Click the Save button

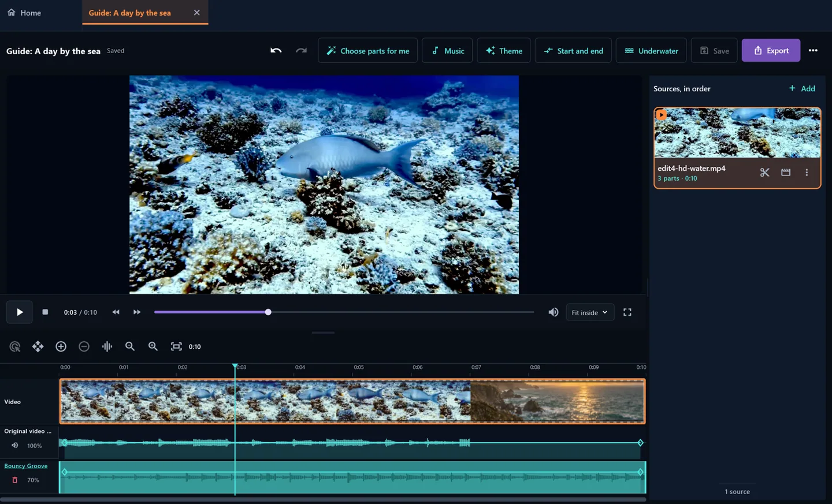pos(714,51)
